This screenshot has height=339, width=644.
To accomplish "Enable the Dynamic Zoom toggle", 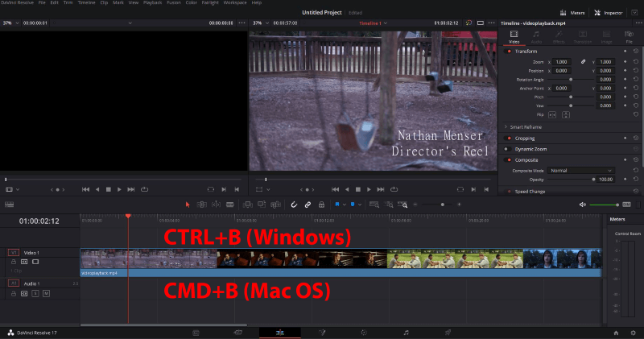I will 508,149.
